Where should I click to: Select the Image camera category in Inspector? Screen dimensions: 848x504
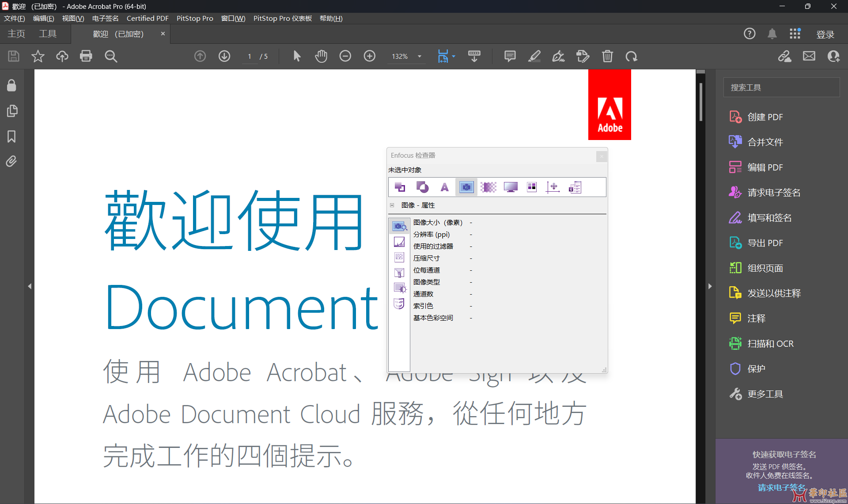(466, 187)
